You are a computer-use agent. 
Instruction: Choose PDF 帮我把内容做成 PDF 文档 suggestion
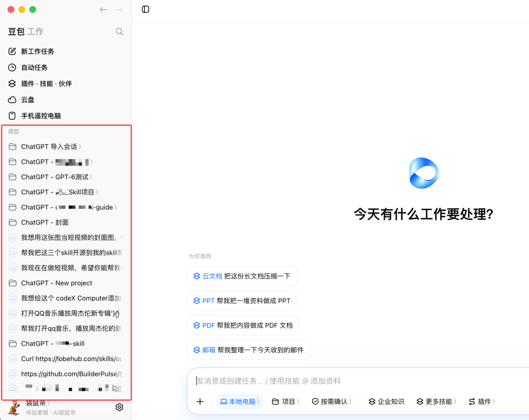click(242, 326)
